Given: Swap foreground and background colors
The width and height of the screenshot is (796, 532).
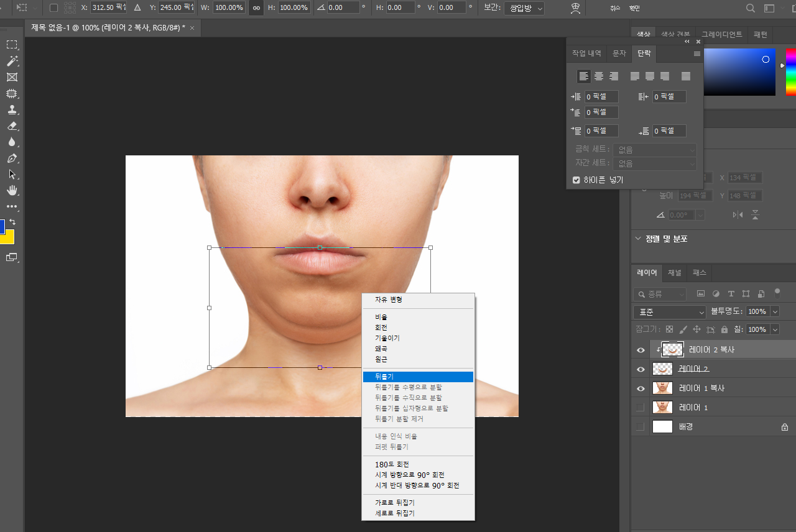Looking at the screenshot, I should 12,222.
